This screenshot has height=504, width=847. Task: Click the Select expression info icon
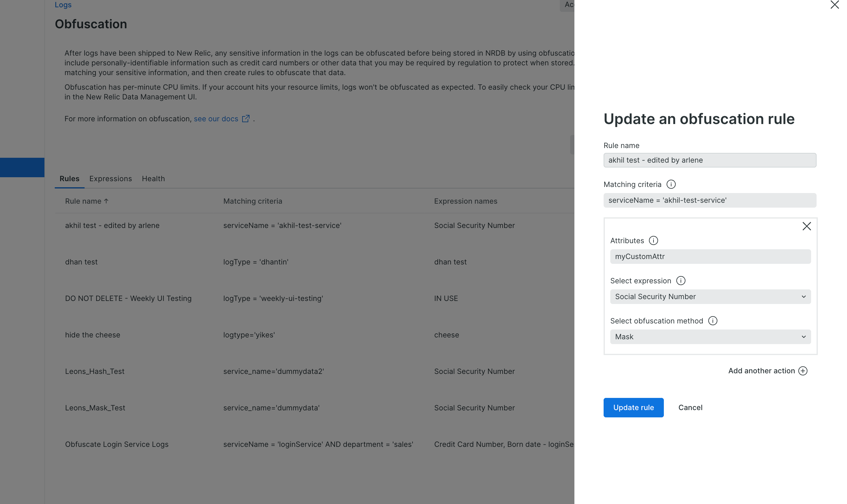[x=681, y=281]
